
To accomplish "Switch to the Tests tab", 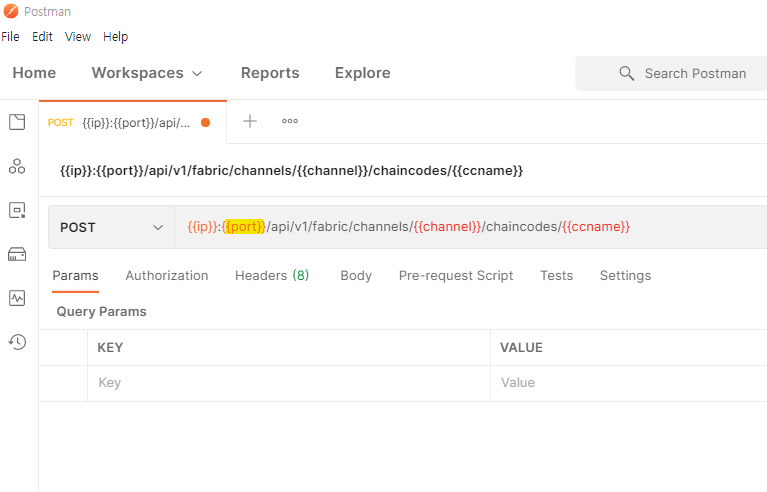I will (556, 276).
